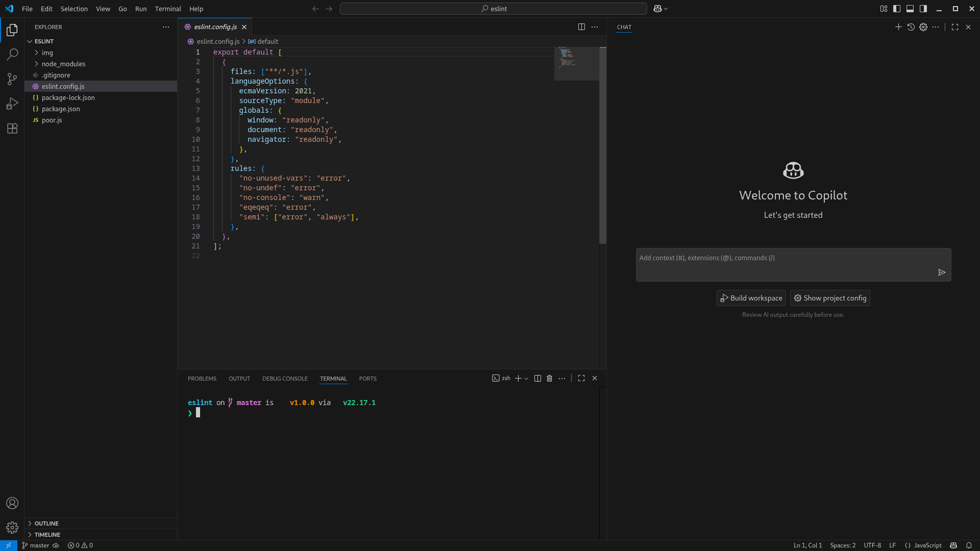Screen dimensions: 980x551
Task: Toggle the bottom panel visibility
Action: point(909,8)
